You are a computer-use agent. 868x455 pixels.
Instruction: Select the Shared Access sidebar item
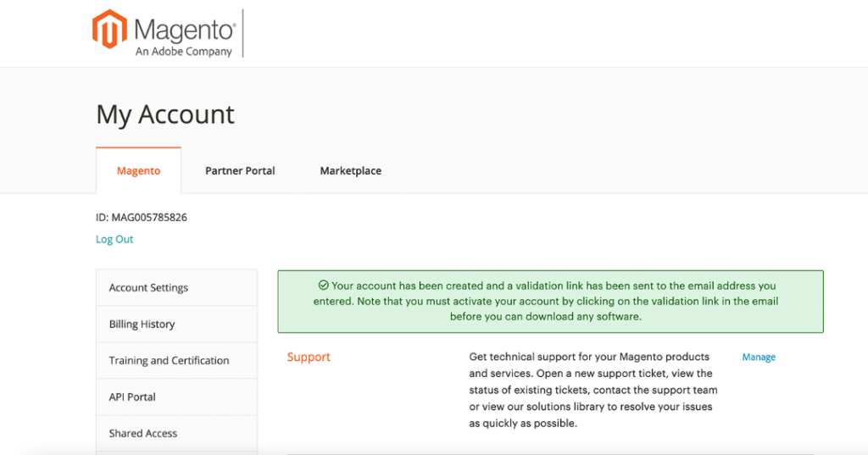[176, 434]
